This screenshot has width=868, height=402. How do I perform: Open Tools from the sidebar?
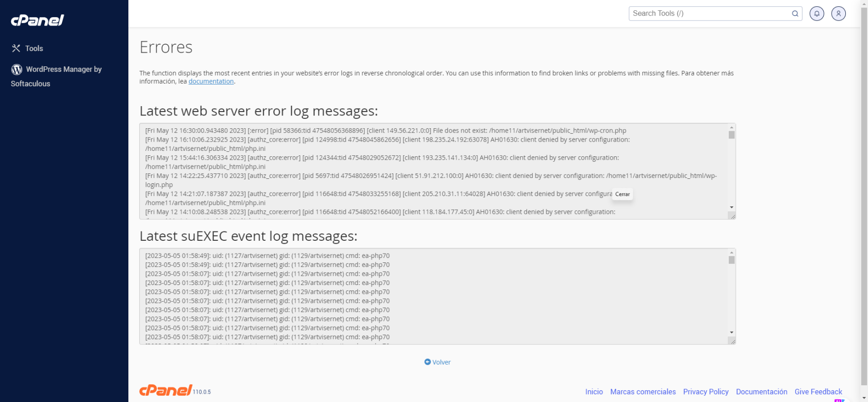(x=34, y=48)
